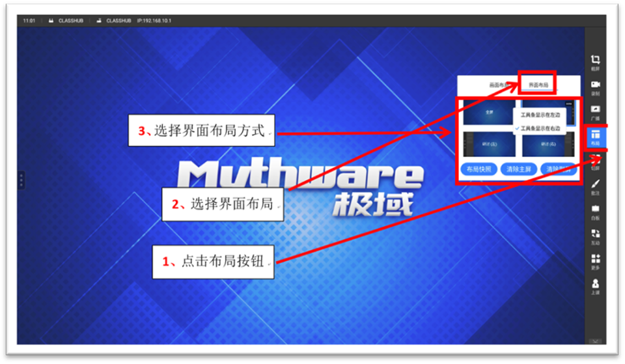This screenshot has width=625, height=364.
Task: Click the 上课 start class icon
Action: (x=595, y=286)
